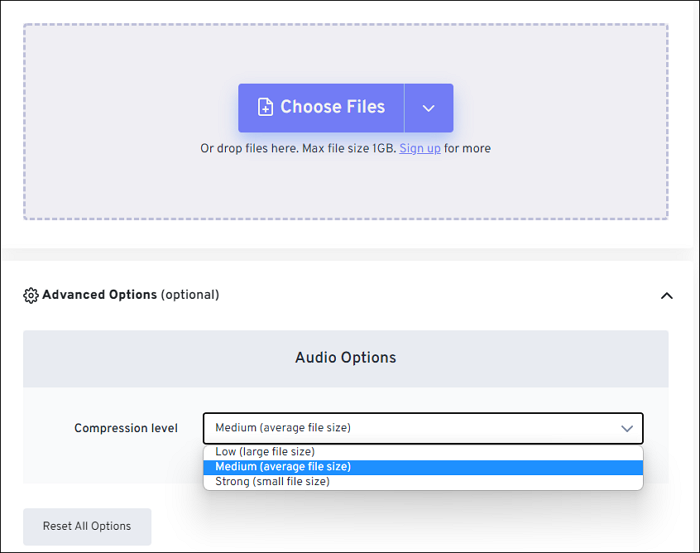The width and height of the screenshot is (700, 553).
Task: Click the "(optional)" text beside Advanced Options
Action: (x=190, y=295)
